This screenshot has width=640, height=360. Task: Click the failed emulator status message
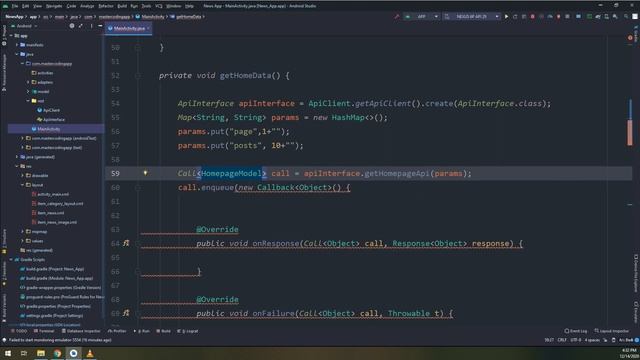(x=60, y=340)
